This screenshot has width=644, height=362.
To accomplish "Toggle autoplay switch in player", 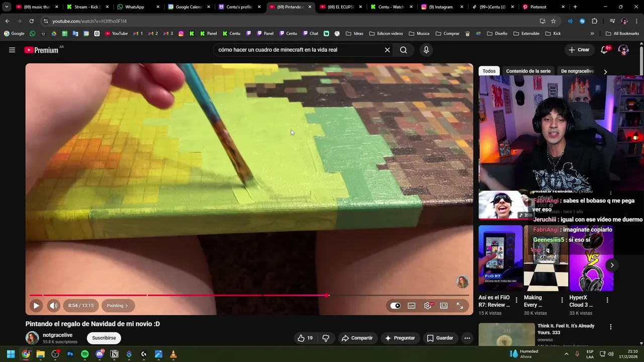I will tap(395, 305).
